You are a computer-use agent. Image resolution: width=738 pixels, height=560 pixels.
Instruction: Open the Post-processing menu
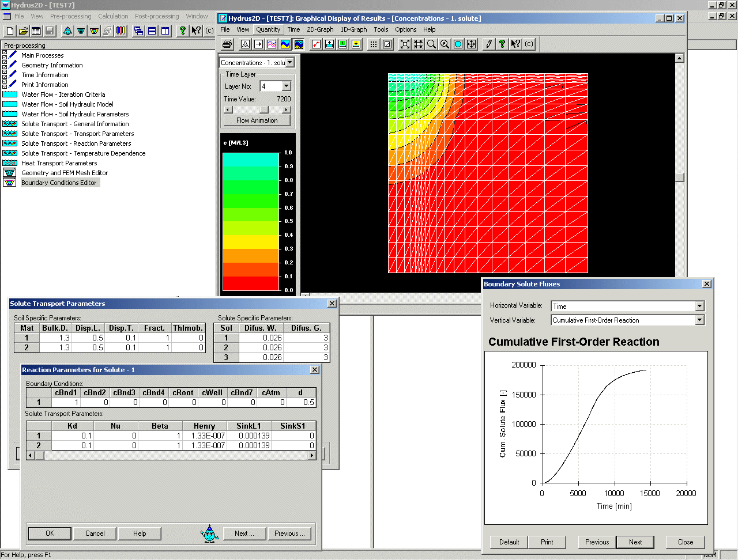tap(157, 16)
